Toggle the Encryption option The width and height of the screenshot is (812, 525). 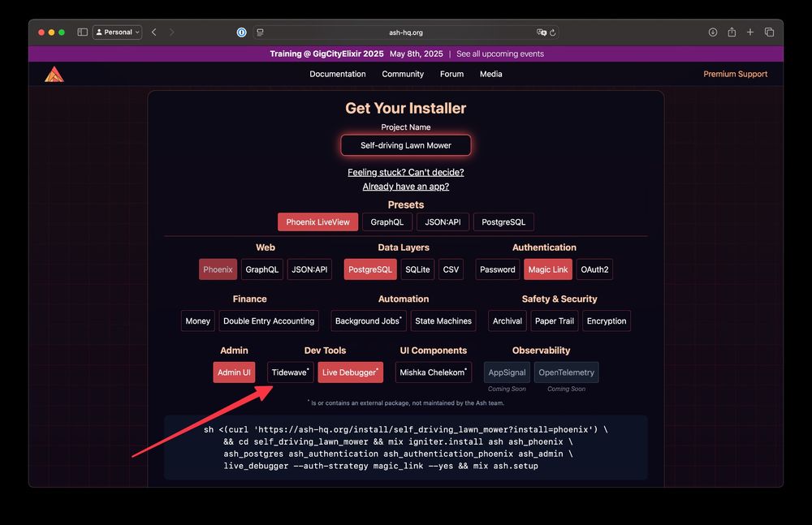coord(607,321)
